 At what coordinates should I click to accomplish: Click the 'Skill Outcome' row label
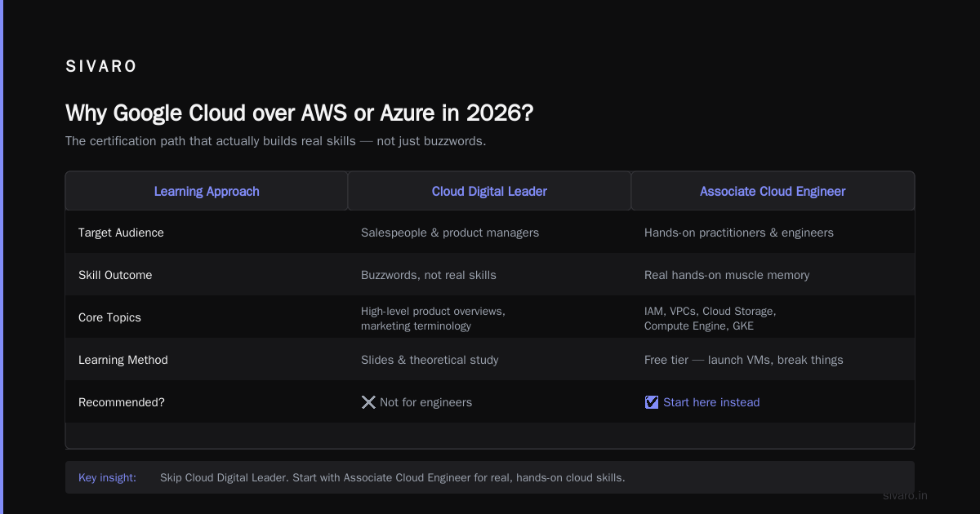pos(115,275)
